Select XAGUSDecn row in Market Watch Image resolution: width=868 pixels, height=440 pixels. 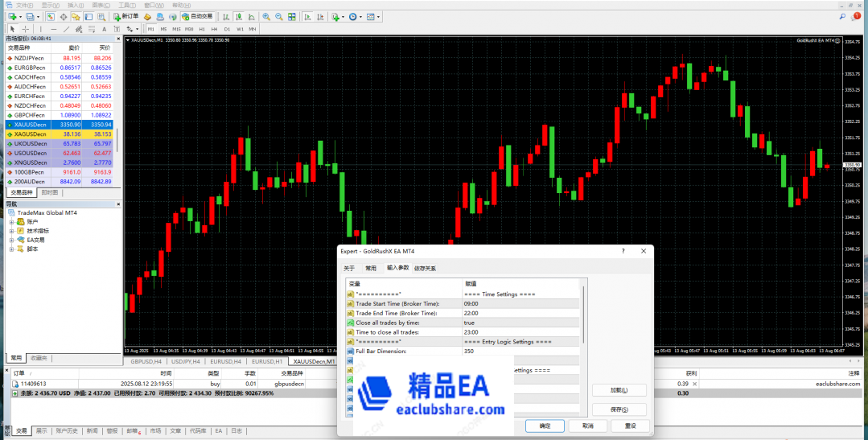[x=60, y=134]
